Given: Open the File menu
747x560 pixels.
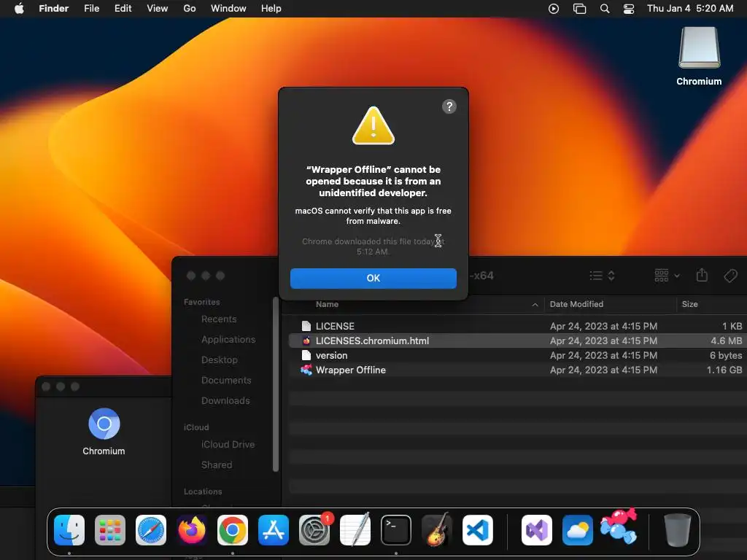Looking at the screenshot, I should (x=91, y=9).
